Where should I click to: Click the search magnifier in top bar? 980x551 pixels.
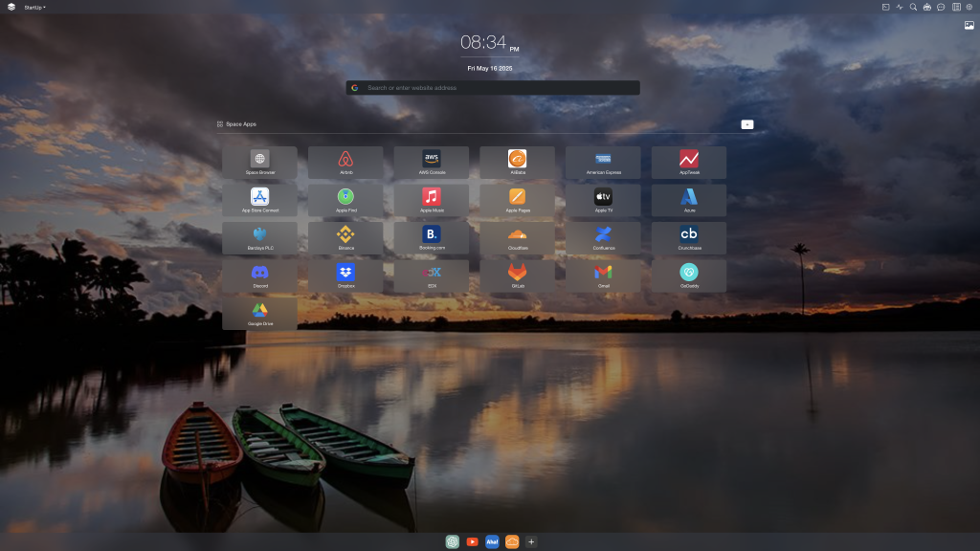pyautogui.click(x=913, y=7)
